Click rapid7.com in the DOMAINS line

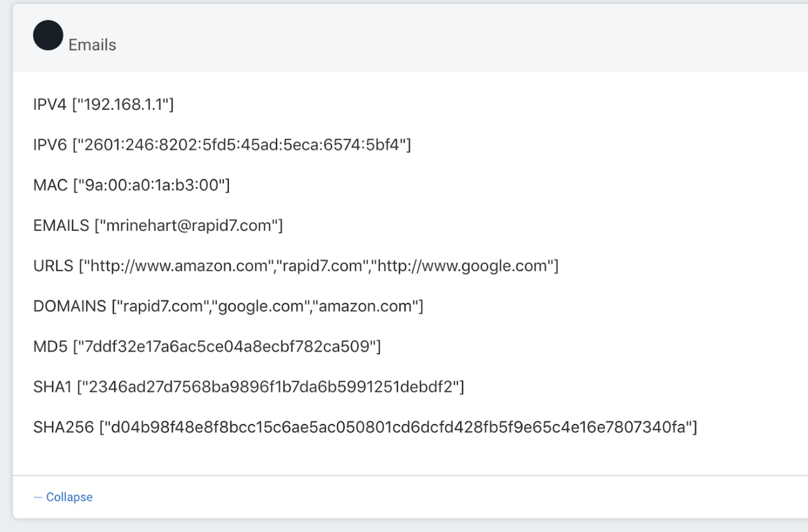coord(162,306)
